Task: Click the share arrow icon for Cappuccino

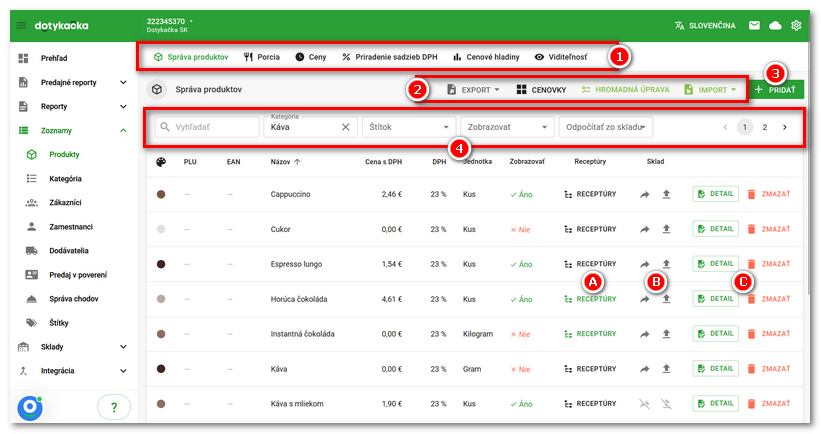Action: 645,194
